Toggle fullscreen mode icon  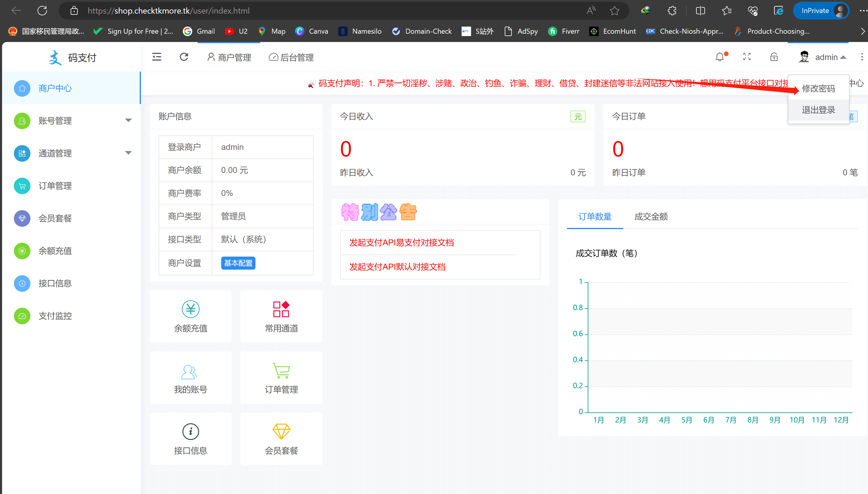[747, 57]
